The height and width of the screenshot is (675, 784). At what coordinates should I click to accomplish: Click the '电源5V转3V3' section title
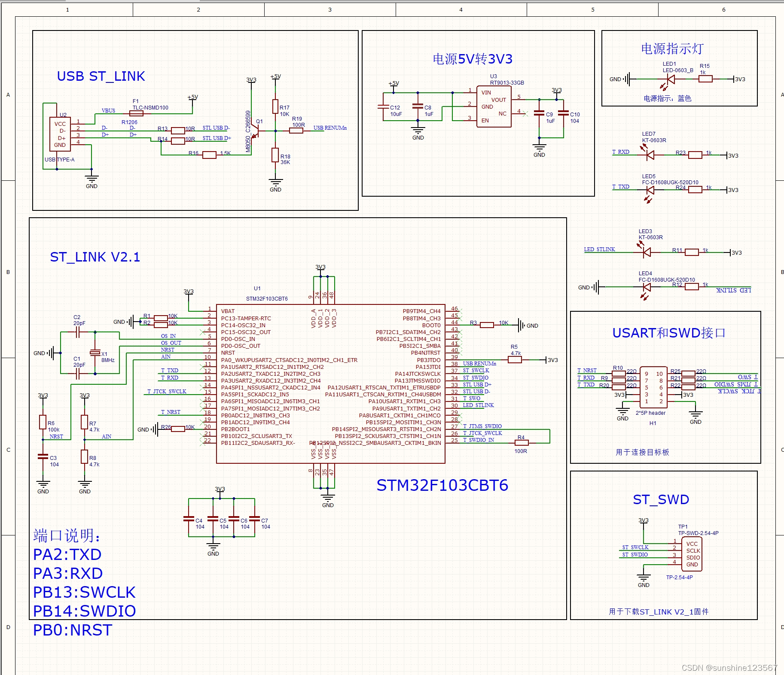[x=473, y=59]
